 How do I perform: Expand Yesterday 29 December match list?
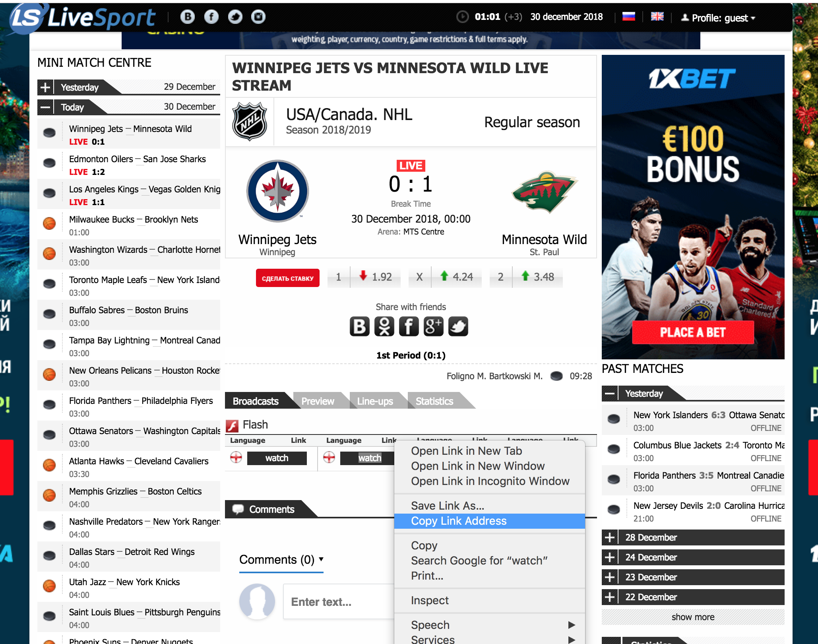45,87
